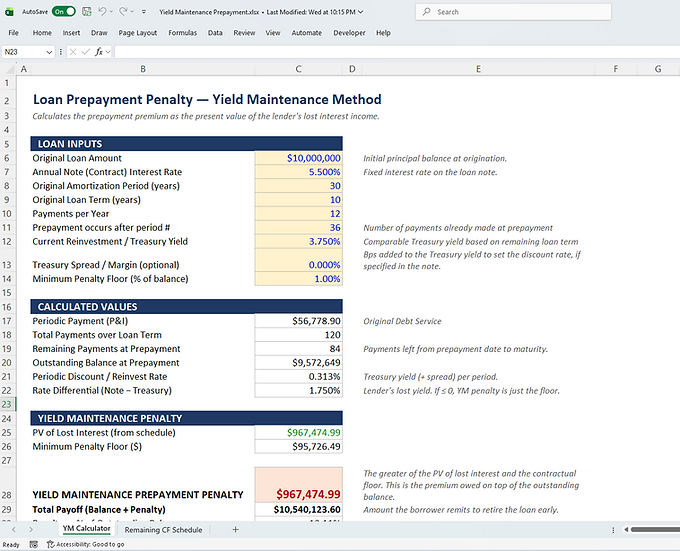
Task: Click the Search box
Action: coord(513,12)
